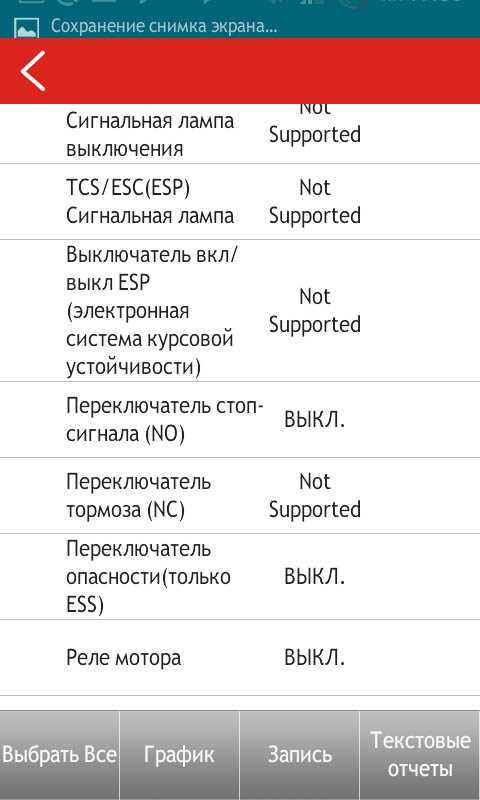This screenshot has width=480, height=800.
Task: Open the График view
Action: pos(179,755)
